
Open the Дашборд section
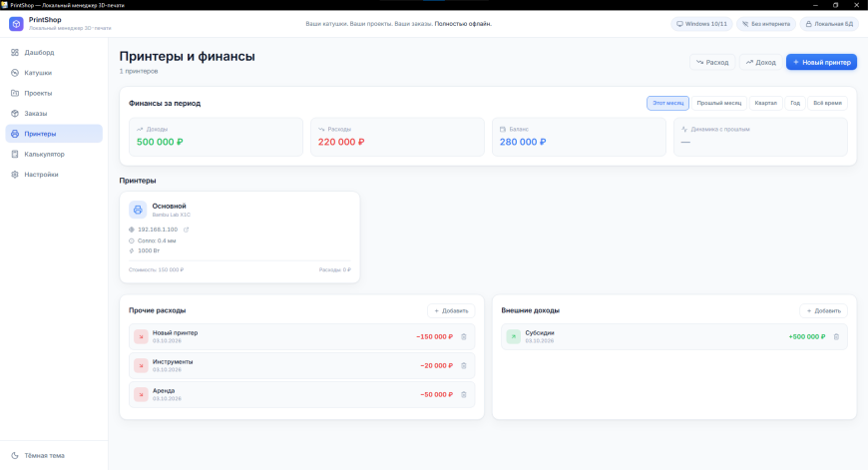coord(54,53)
